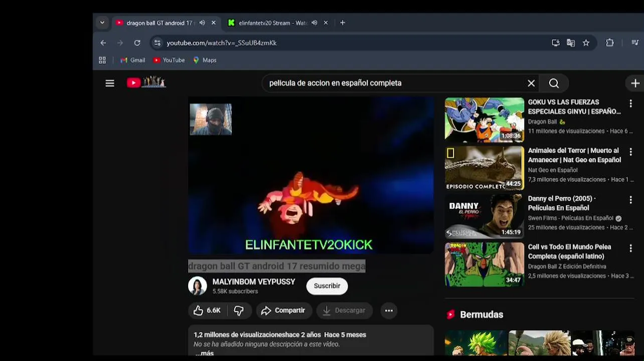644x361 pixels.
Task: Open the first Bermudas short with Broly
Action: point(475,343)
